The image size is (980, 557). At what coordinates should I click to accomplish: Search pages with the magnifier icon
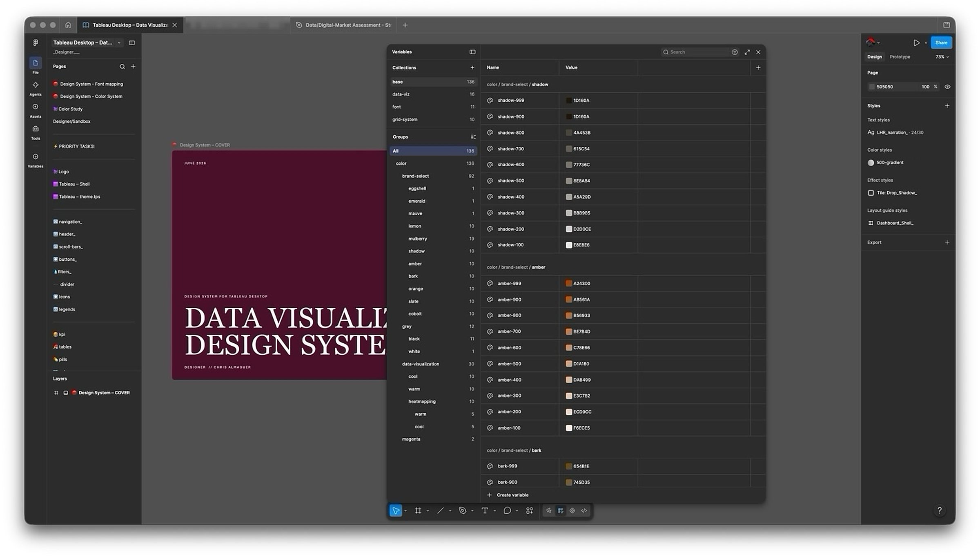pyautogui.click(x=122, y=66)
